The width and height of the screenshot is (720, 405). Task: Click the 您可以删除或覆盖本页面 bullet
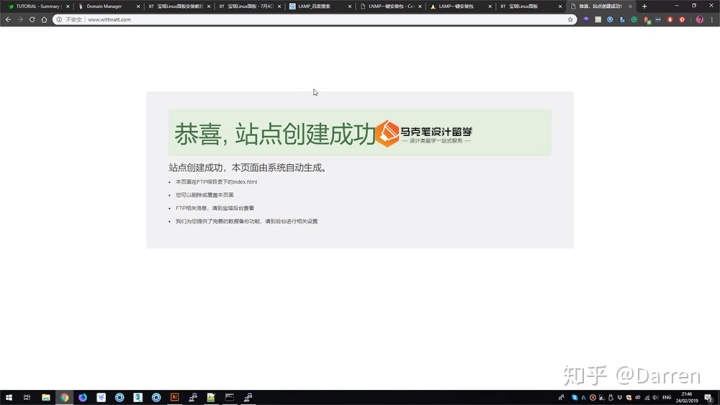pyautogui.click(x=204, y=195)
